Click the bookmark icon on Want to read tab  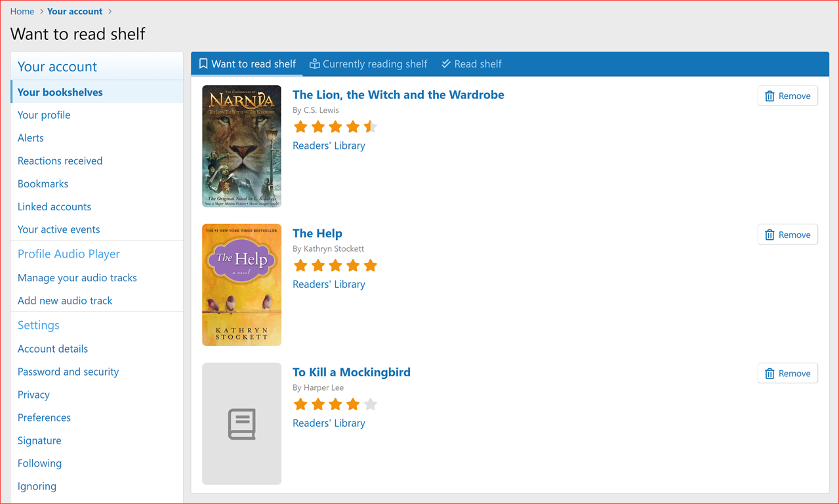point(203,64)
